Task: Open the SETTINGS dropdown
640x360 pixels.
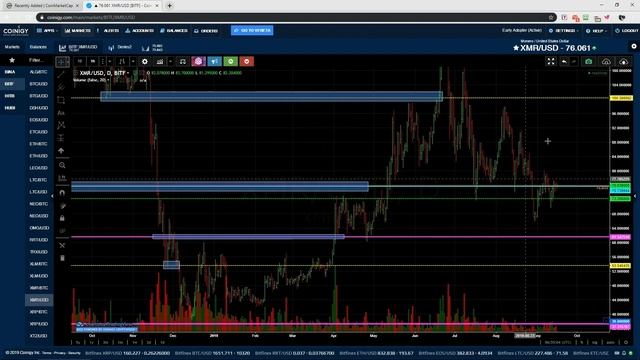Action: point(564,31)
